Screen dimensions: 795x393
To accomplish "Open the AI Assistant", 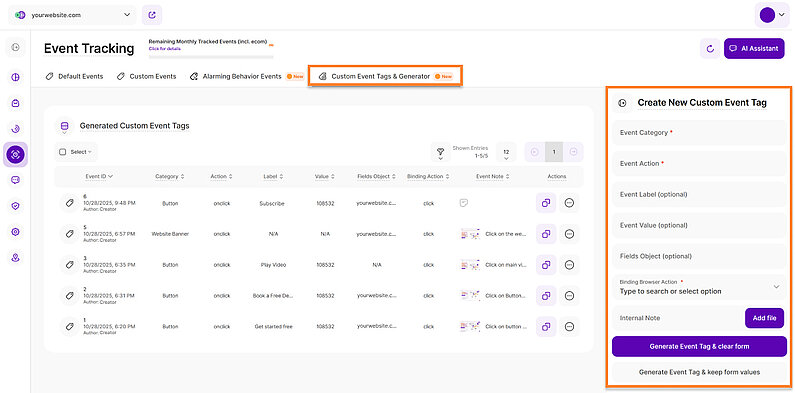I will (754, 49).
